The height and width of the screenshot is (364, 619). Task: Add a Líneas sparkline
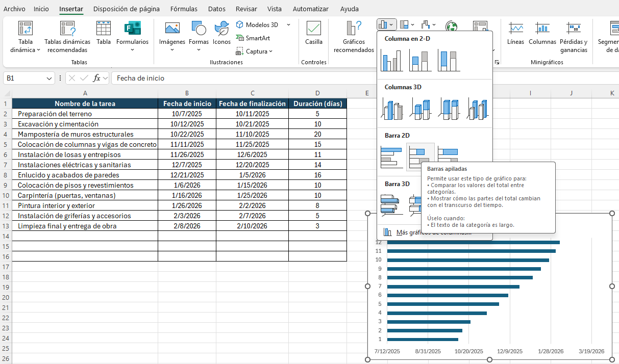click(x=515, y=34)
